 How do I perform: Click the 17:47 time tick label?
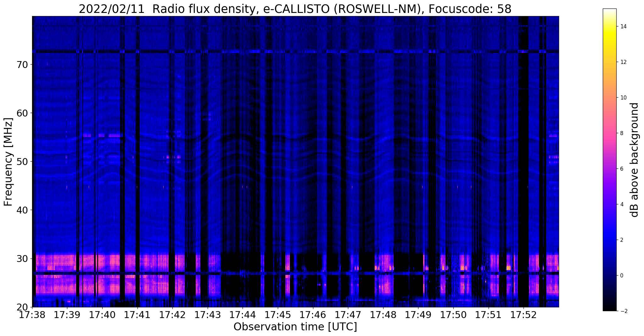[x=348, y=315]
